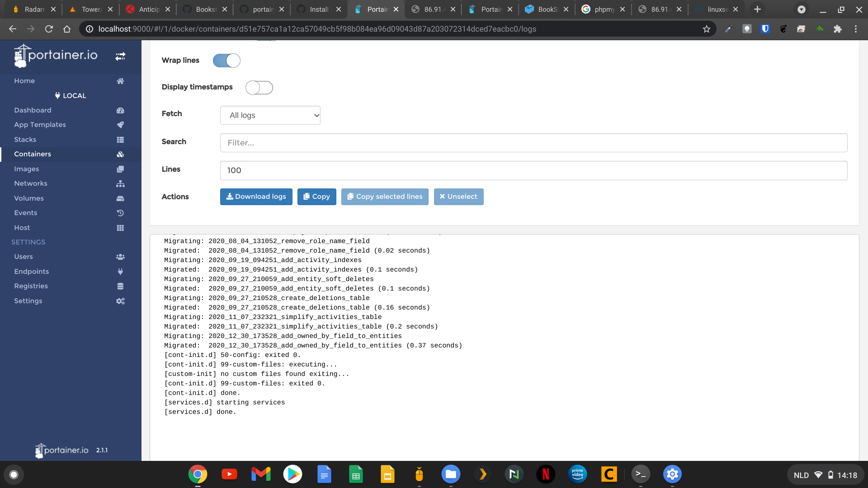This screenshot has width=868, height=488.
Task: Click the Images clone icon
Action: (120, 169)
